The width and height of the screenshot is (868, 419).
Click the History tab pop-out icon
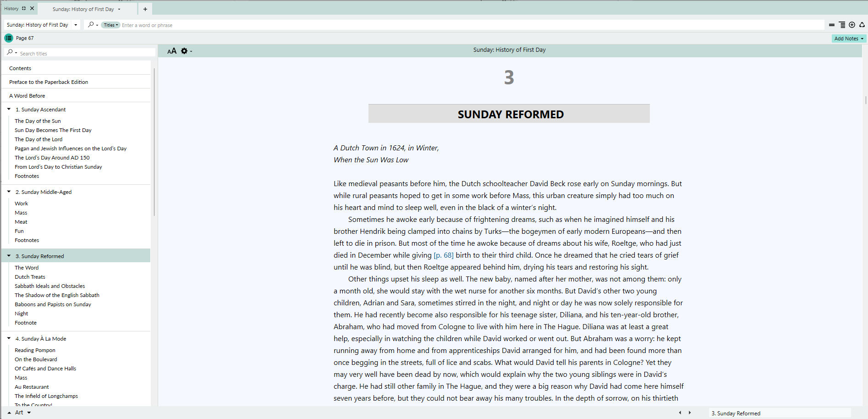click(x=24, y=8)
